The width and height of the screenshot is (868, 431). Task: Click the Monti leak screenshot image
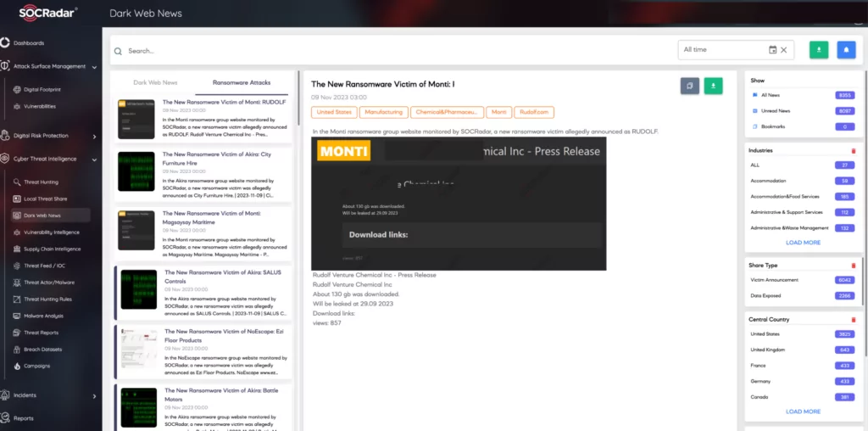(x=459, y=204)
